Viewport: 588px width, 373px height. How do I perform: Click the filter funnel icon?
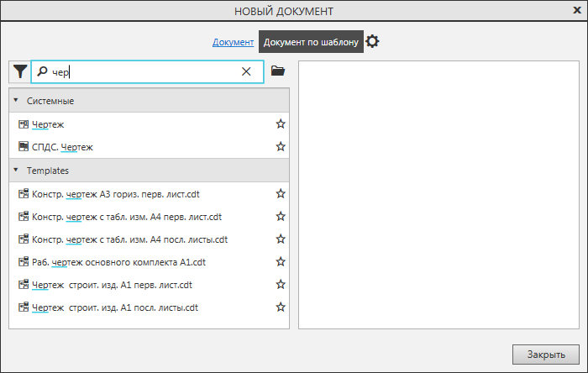coord(19,72)
